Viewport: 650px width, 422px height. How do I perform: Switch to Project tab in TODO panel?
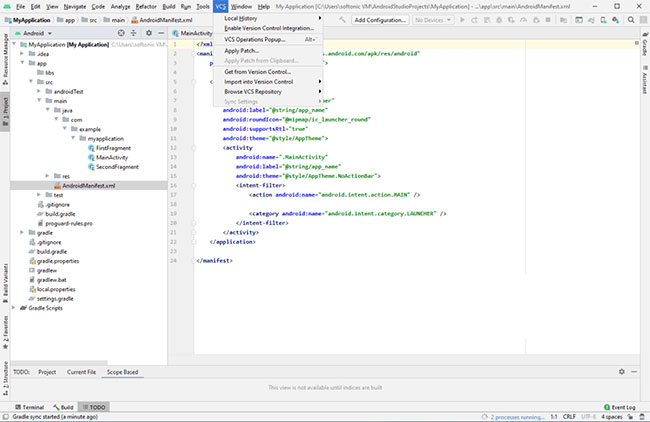click(47, 372)
